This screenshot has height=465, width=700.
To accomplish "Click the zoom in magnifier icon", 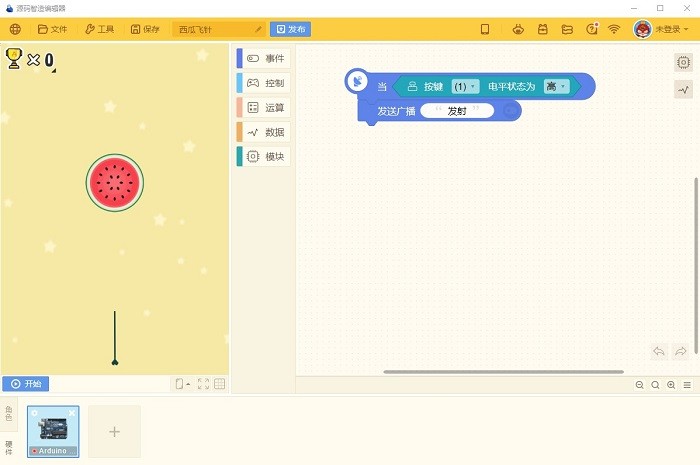I will coord(671,385).
